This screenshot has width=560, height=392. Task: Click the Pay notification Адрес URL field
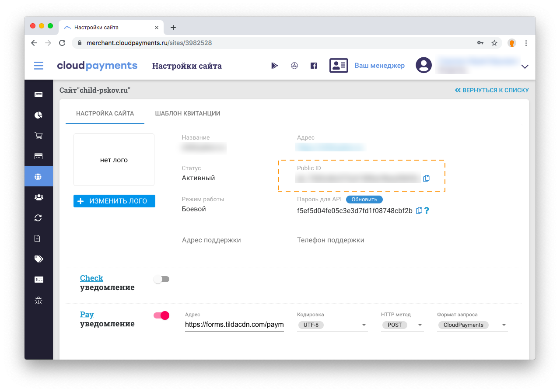234,325
